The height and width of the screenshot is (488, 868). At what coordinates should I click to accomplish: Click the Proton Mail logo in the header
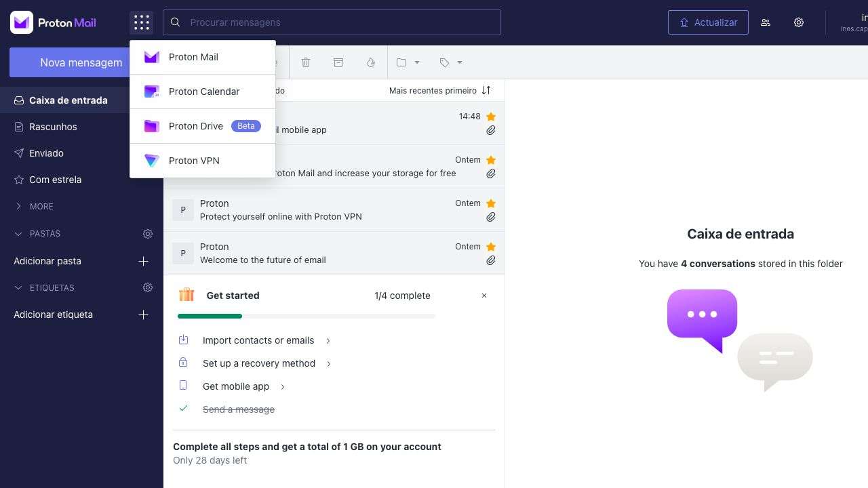pyautogui.click(x=54, y=22)
